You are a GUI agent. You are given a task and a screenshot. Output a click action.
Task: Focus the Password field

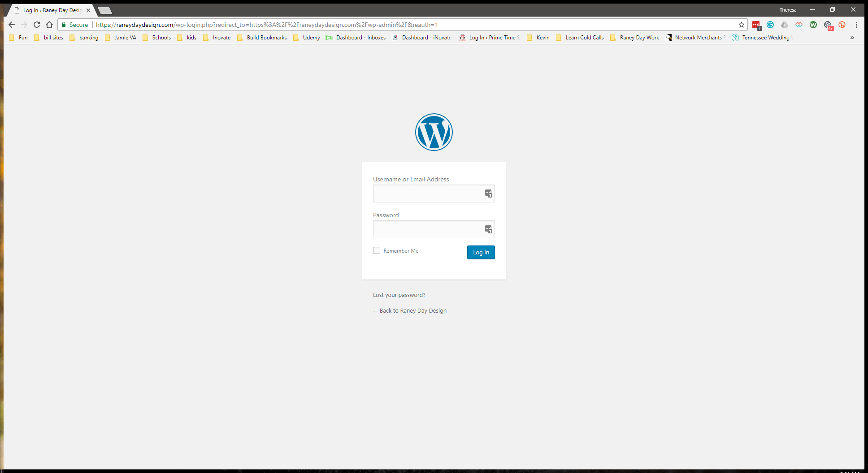tap(434, 229)
